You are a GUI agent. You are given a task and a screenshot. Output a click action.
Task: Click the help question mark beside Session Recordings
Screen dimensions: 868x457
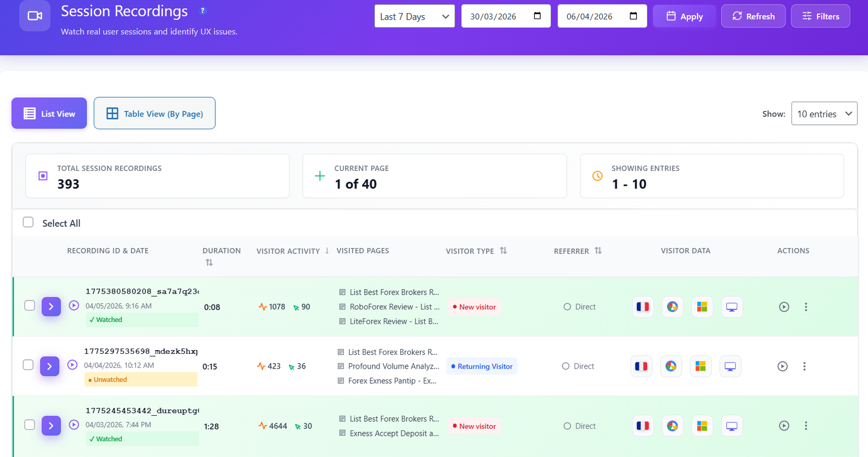click(203, 11)
